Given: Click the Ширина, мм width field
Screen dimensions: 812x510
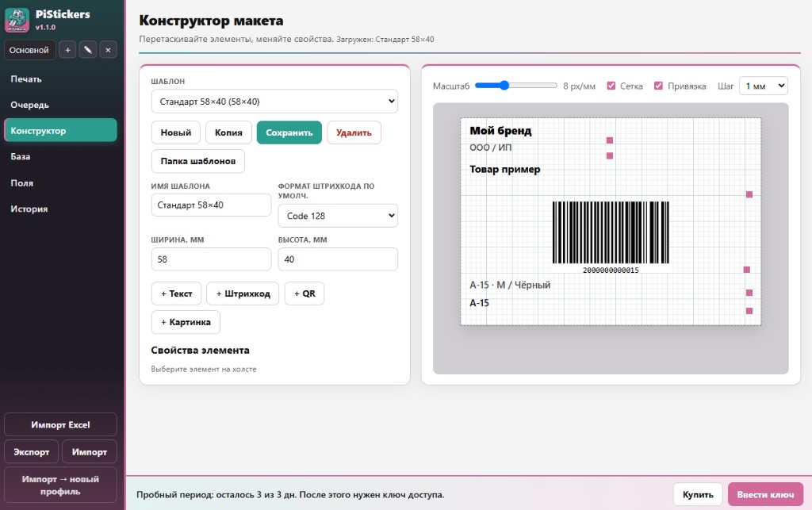Looking at the screenshot, I should point(211,259).
